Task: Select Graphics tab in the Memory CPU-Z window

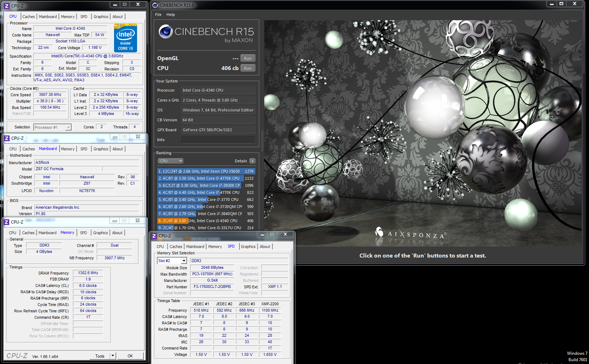Action: click(x=101, y=233)
